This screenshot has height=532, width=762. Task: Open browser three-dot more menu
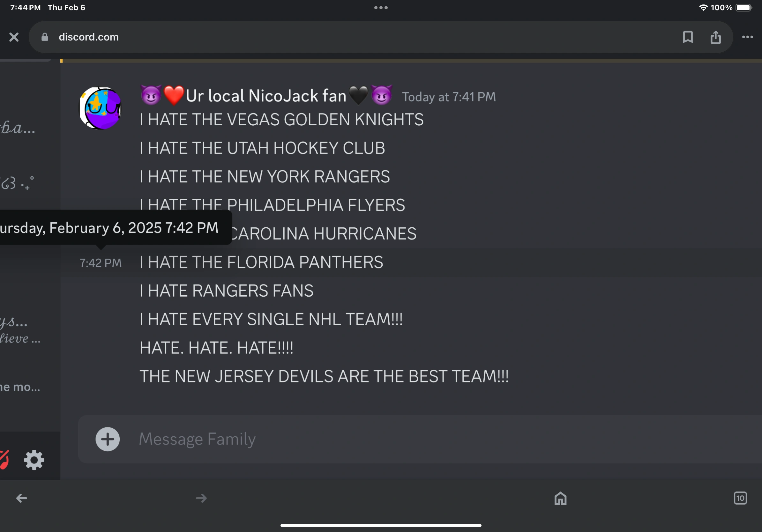click(747, 37)
